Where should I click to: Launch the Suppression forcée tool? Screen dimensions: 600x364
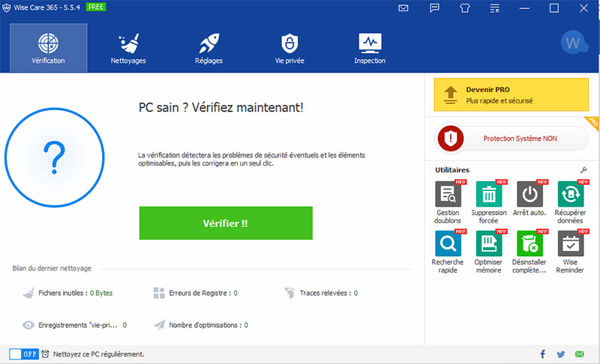[x=489, y=202]
